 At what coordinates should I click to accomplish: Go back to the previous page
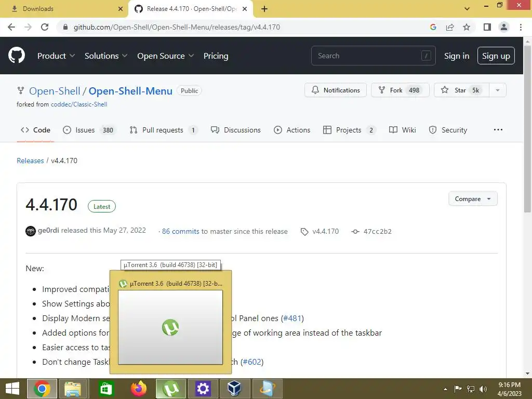(x=11, y=27)
